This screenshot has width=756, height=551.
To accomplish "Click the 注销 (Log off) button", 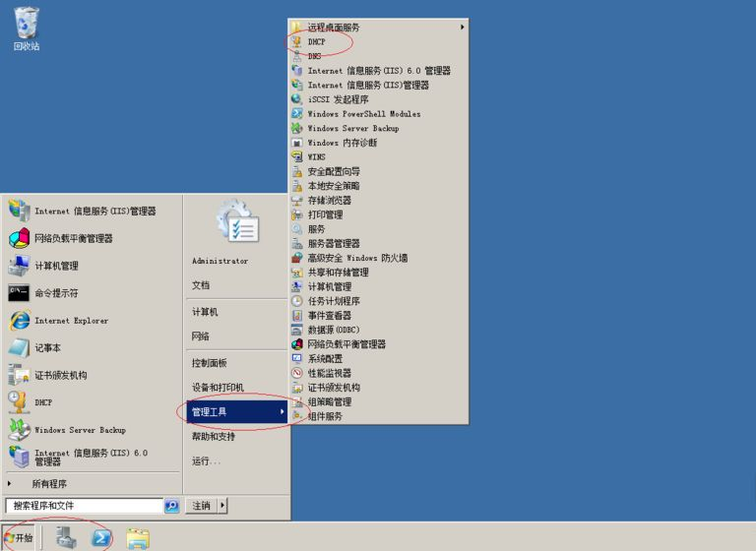I will pyautogui.click(x=201, y=506).
